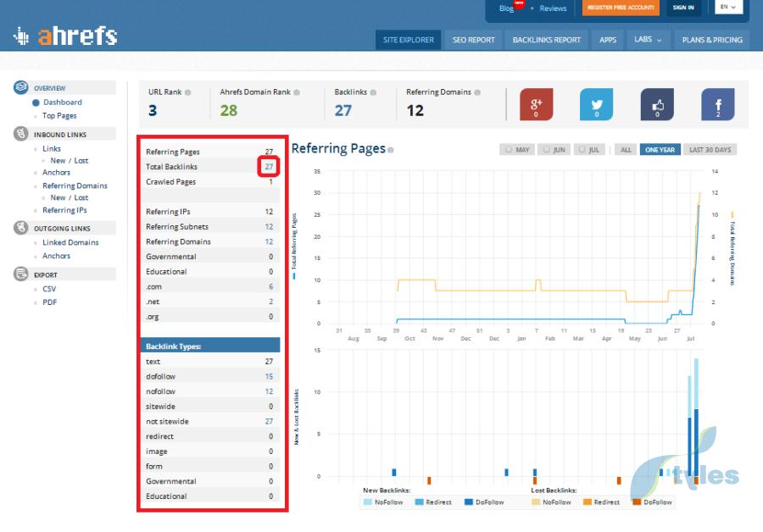Toggle the JUL checkbox
Screen dimensions: 763x532
[582, 149]
